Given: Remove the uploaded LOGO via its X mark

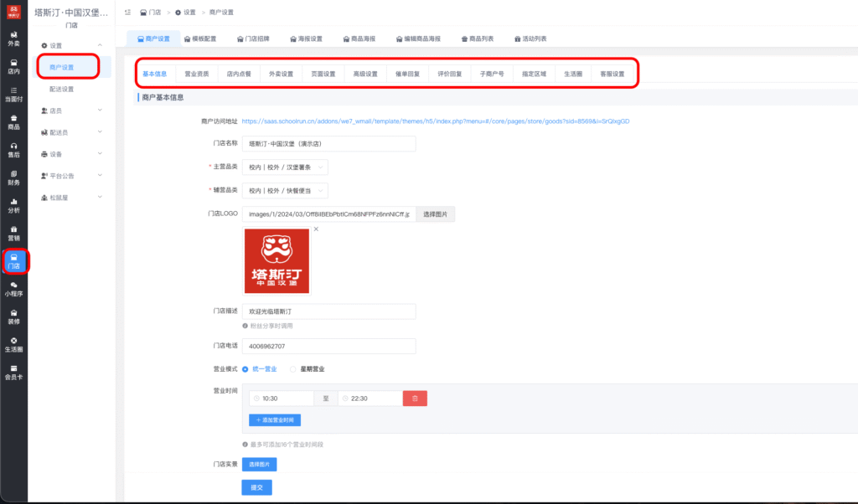Looking at the screenshot, I should click(316, 228).
